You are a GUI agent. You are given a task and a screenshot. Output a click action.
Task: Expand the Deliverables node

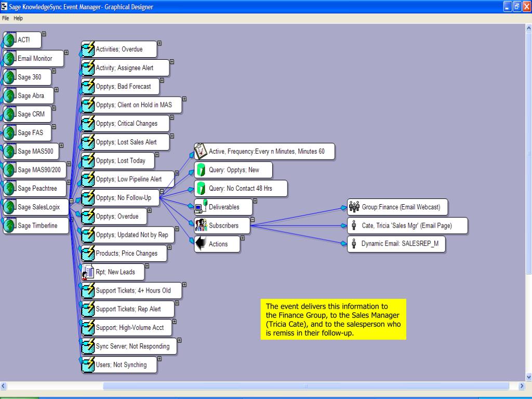pyautogui.click(x=255, y=201)
